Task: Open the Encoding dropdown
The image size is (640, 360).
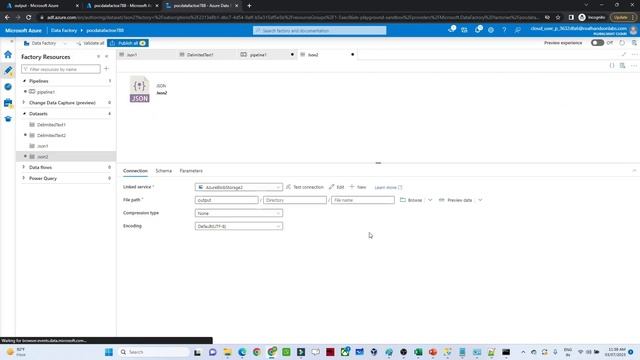Action: [x=239, y=226]
